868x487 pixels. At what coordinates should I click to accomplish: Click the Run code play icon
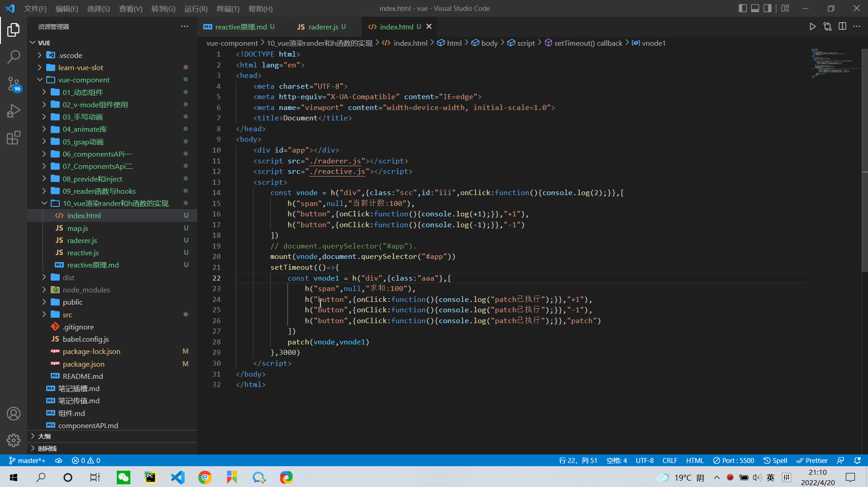[x=813, y=27]
